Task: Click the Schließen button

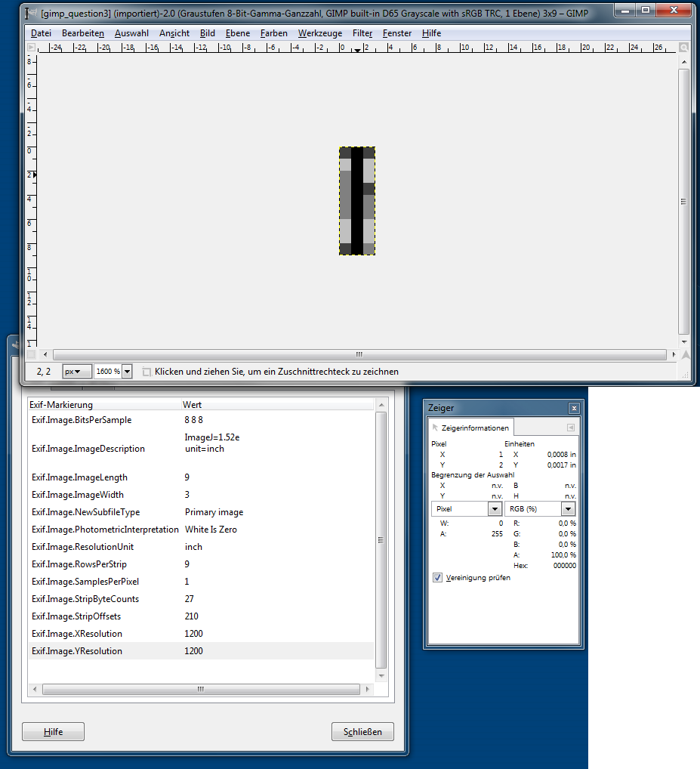Action: pyautogui.click(x=362, y=732)
